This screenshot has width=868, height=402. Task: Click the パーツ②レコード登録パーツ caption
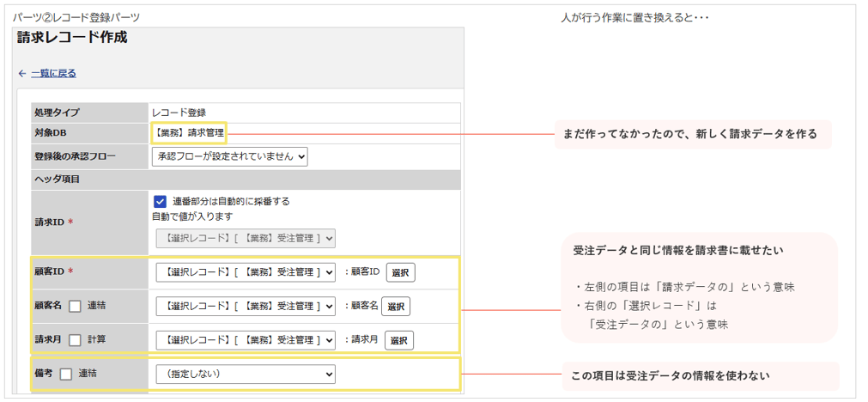pyautogui.click(x=76, y=18)
